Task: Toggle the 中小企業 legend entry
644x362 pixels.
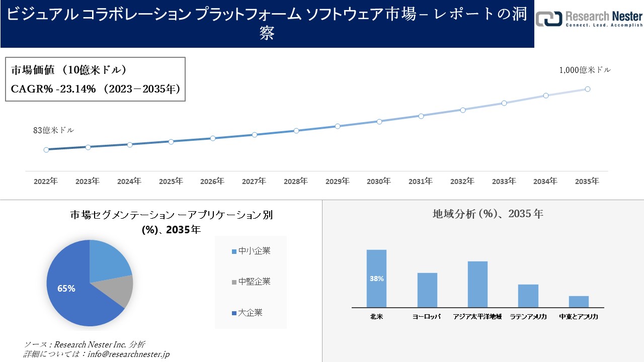Action: pos(253,250)
